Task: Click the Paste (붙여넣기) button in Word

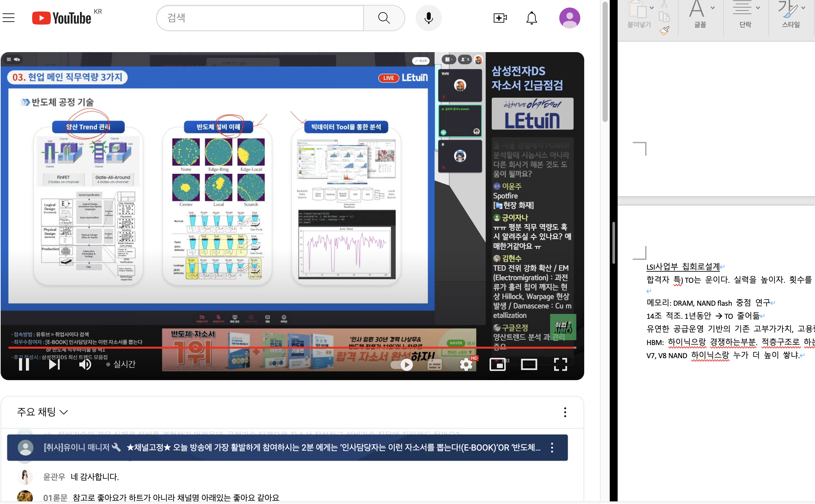Action: (638, 14)
